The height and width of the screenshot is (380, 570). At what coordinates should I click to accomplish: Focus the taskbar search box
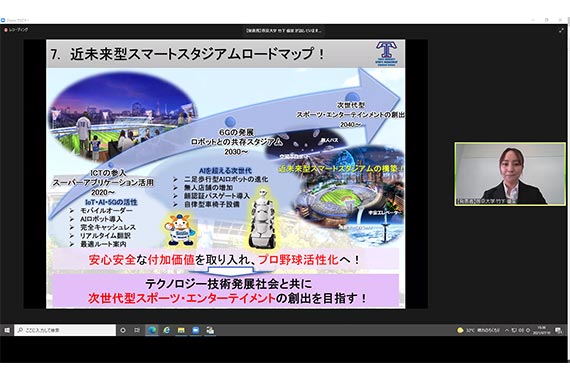click(65, 330)
